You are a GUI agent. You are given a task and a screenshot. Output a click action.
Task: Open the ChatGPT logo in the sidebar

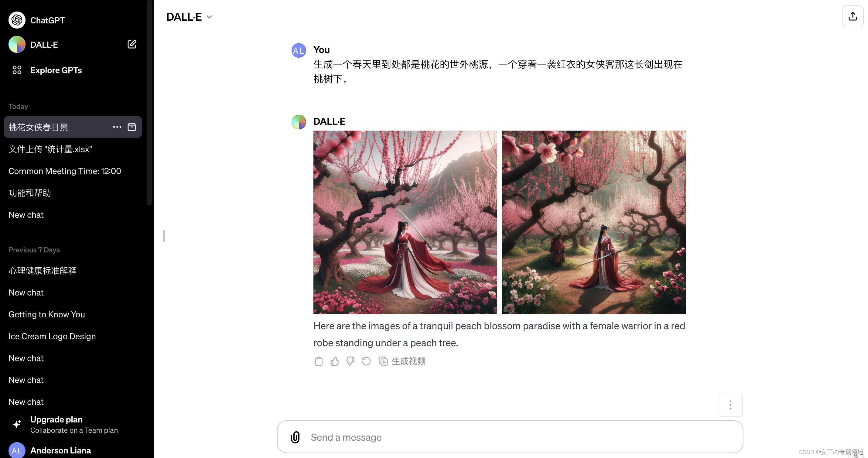pos(17,20)
